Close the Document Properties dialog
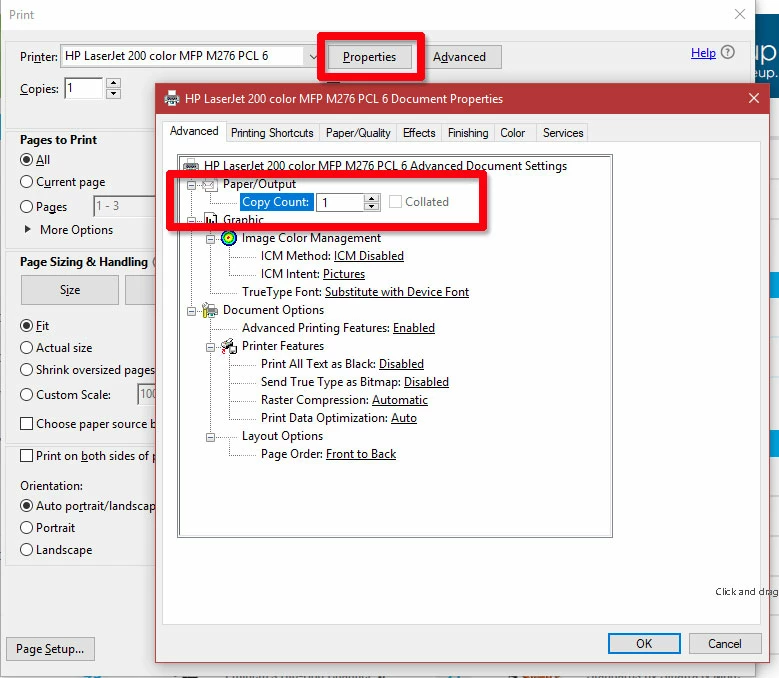The width and height of the screenshot is (779, 678). (754, 98)
